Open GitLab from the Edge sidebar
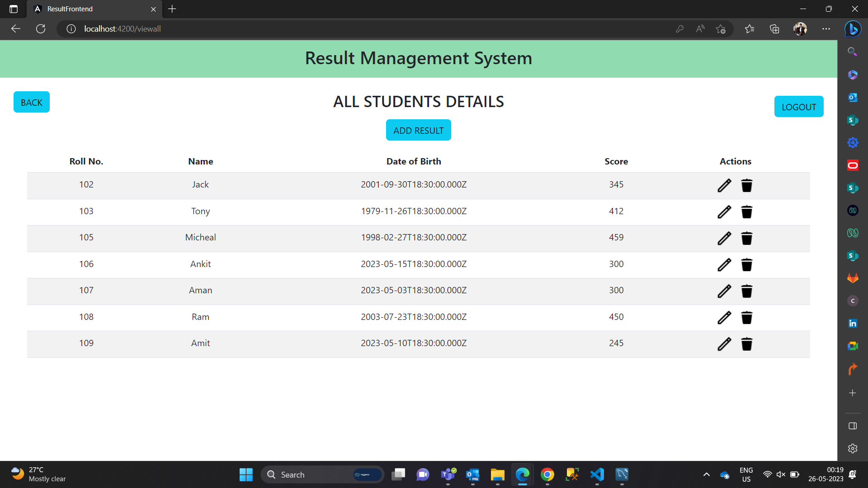This screenshot has width=868, height=488. 853,278
